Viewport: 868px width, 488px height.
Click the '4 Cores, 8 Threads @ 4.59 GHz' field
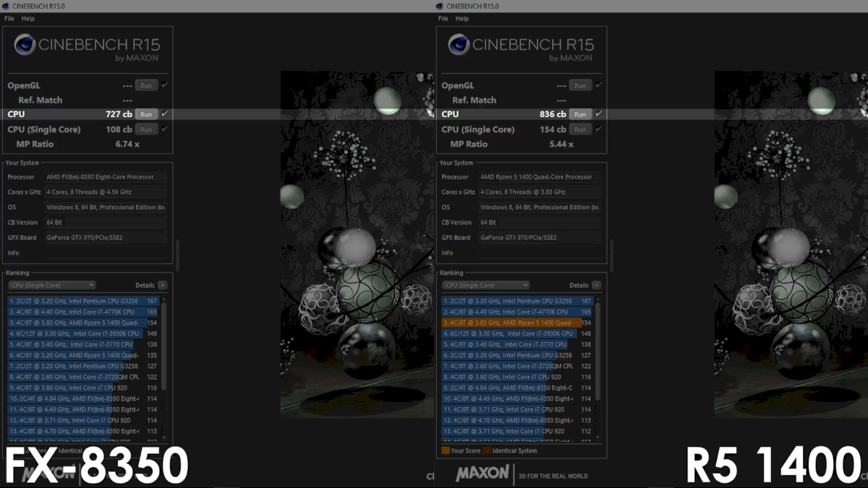coord(106,192)
